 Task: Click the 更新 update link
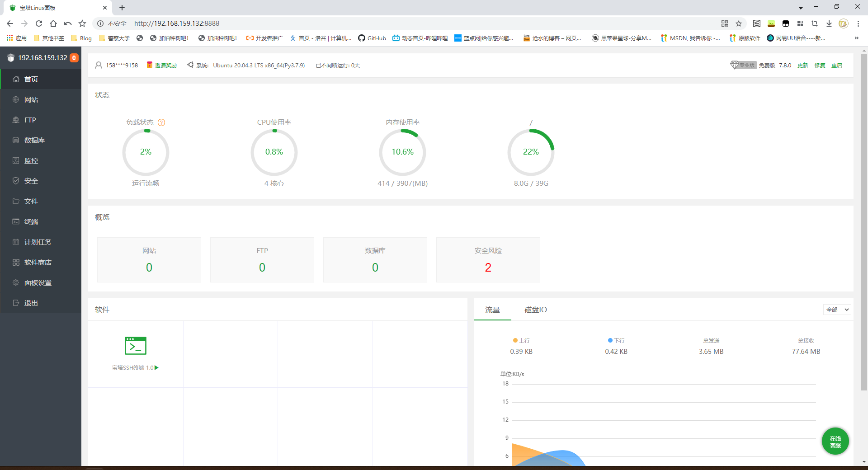pyautogui.click(x=802, y=65)
